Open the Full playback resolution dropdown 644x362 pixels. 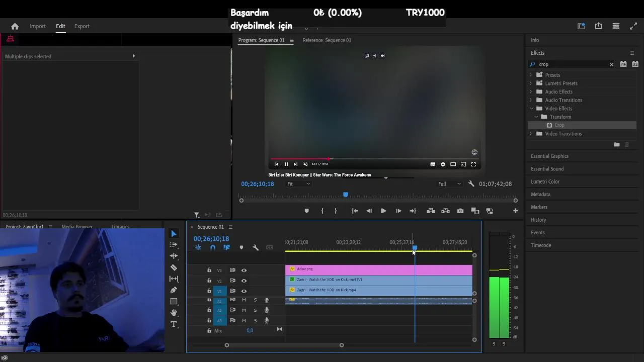point(449,184)
